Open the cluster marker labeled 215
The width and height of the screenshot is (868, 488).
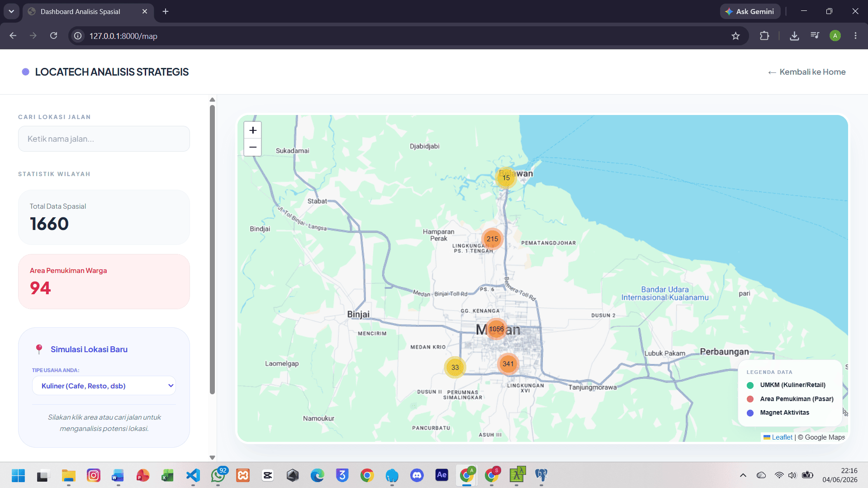pyautogui.click(x=493, y=239)
